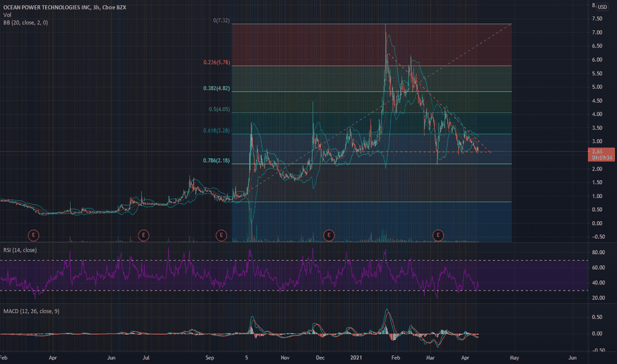Click the 0.786(2.18) Fibonacci level label

coord(216,160)
